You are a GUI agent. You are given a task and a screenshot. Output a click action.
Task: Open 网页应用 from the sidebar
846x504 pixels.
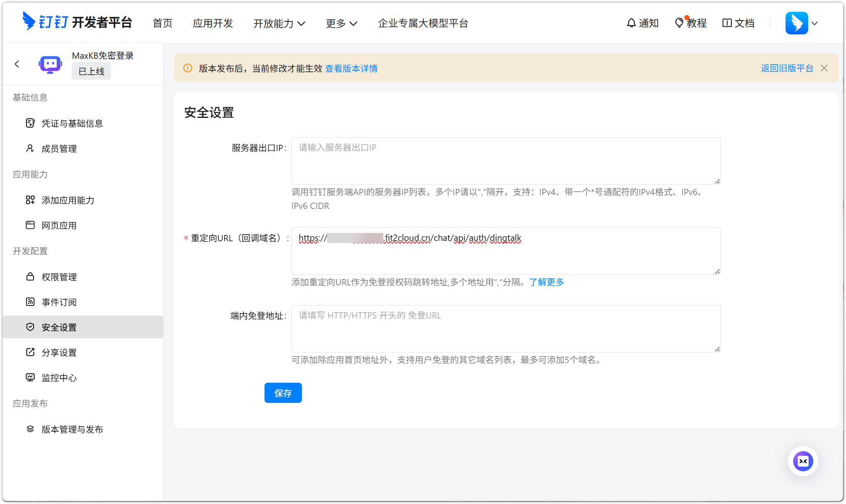click(x=30, y=225)
